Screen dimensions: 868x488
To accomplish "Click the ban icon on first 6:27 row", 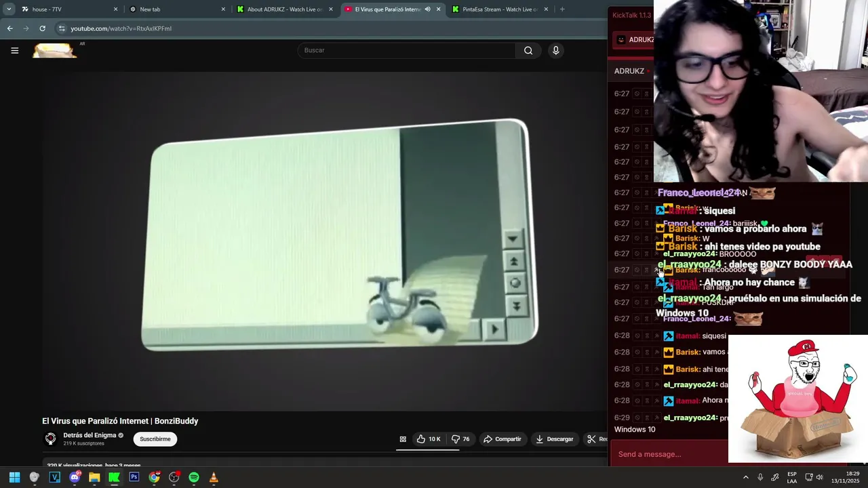I will (x=637, y=94).
